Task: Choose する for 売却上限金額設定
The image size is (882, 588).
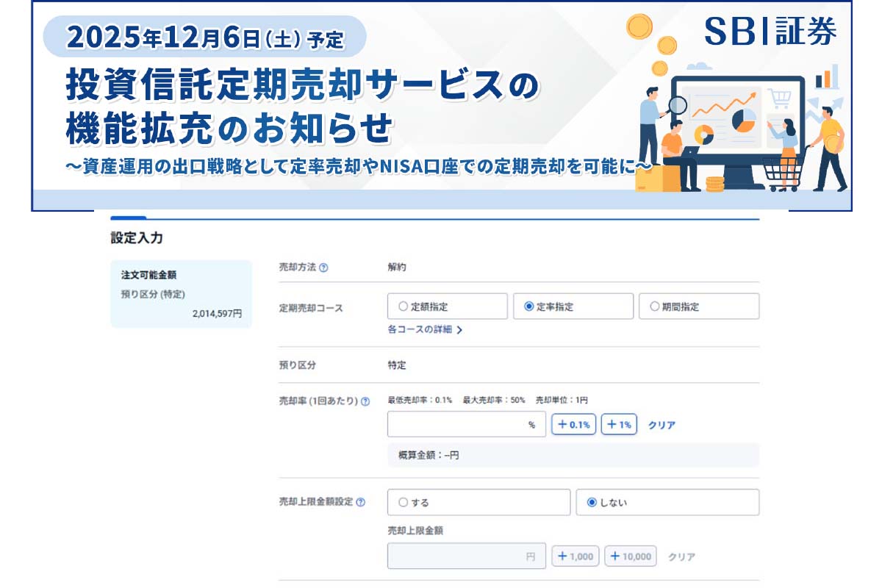Action: coord(403,503)
